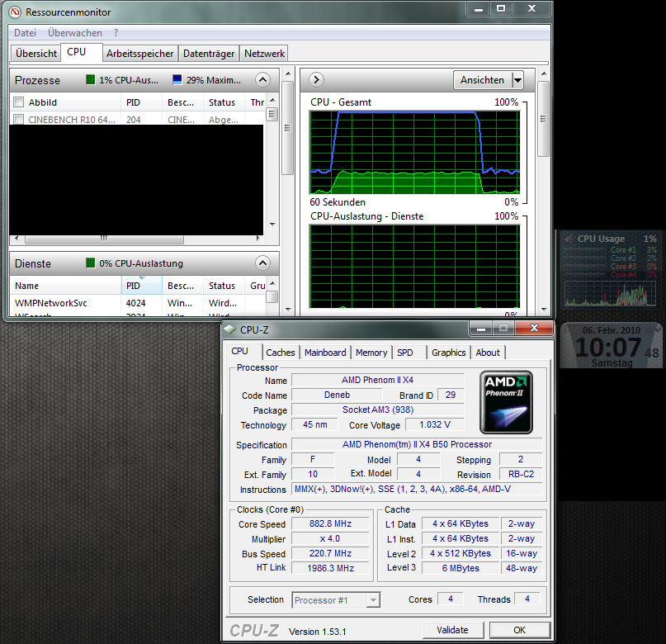Open the Überwachen menu
The width and height of the screenshot is (666, 644).
[75, 33]
